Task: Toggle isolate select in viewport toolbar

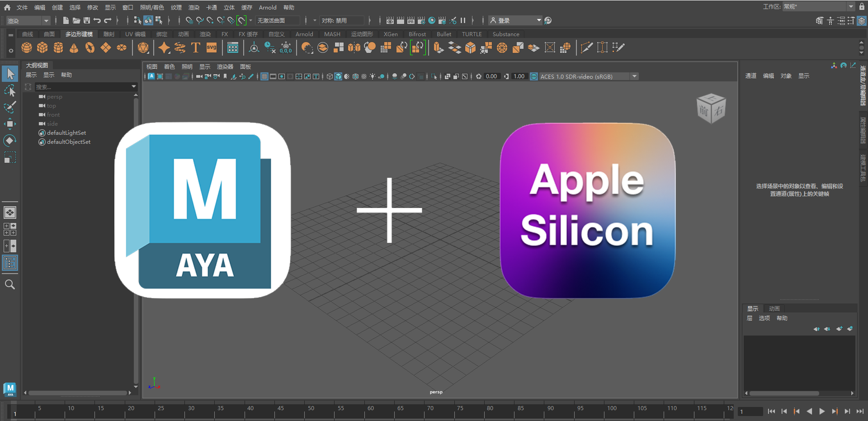Action: [x=434, y=76]
